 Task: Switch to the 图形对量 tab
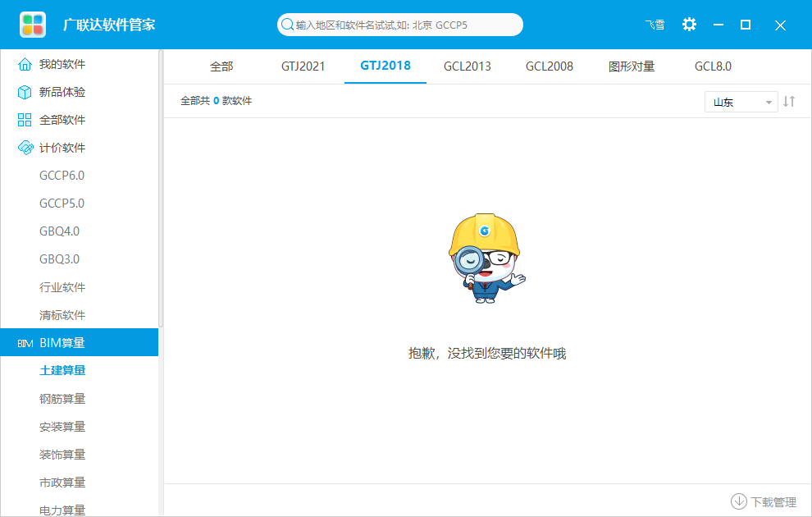pyautogui.click(x=632, y=66)
